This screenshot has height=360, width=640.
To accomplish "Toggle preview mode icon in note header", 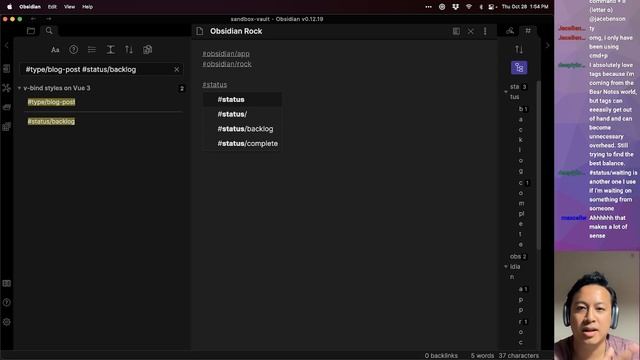I will 456,31.
